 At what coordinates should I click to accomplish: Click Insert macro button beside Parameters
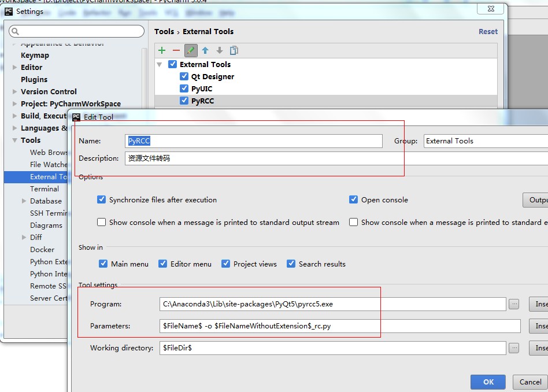click(539, 326)
